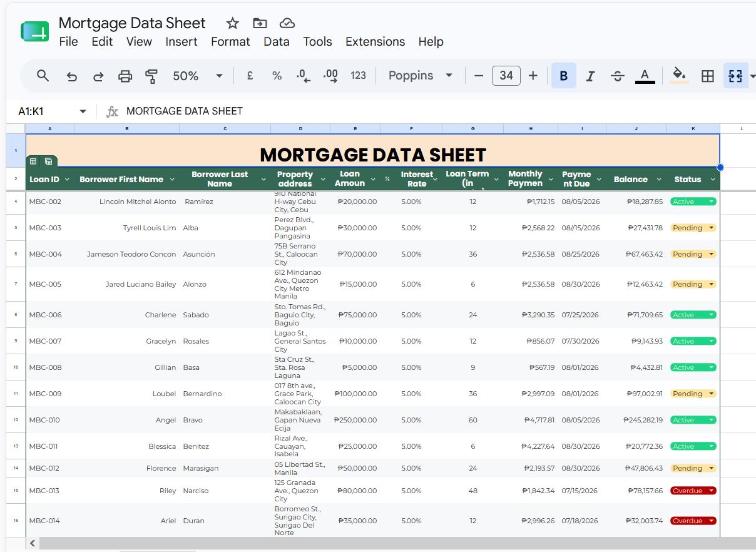
Task: Open the Loan ID column filter dropdown
Action: click(67, 180)
